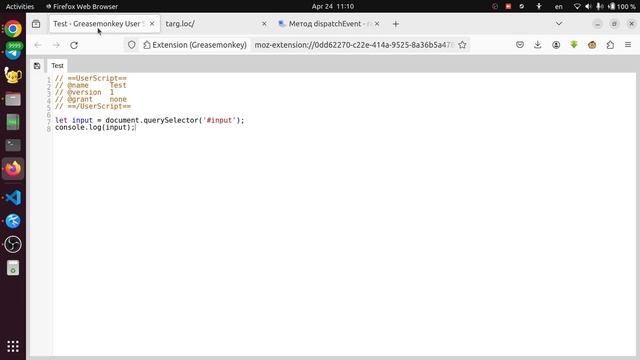The height and width of the screenshot is (360, 640).
Task: Open Visual Studio Code from the dock
Action: [13, 198]
